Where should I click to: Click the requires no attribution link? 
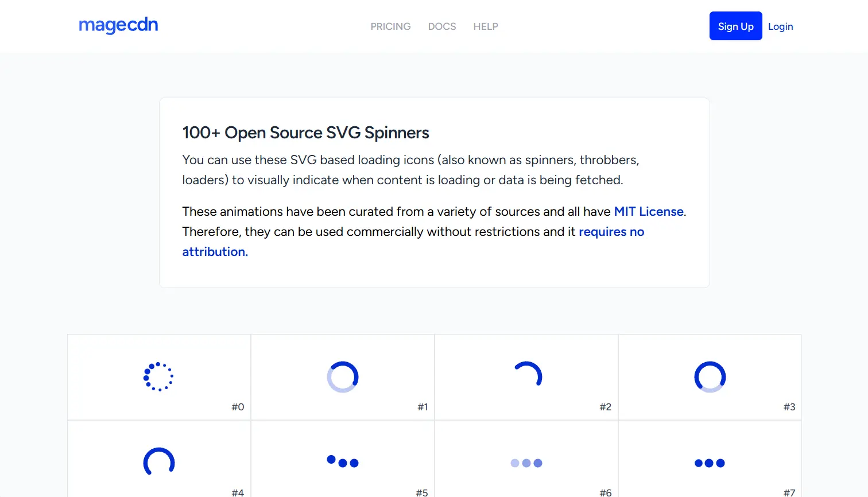click(611, 231)
